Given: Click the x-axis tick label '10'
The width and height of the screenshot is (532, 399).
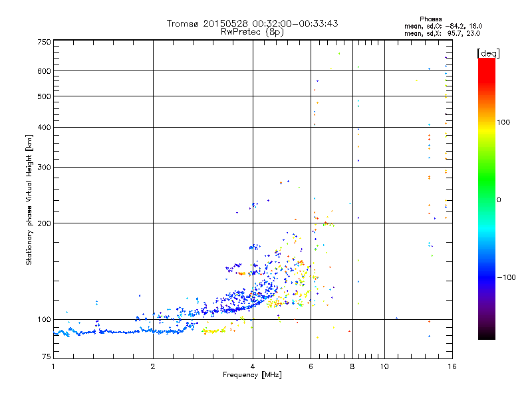Looking at the screenshot, I should 384,366.
